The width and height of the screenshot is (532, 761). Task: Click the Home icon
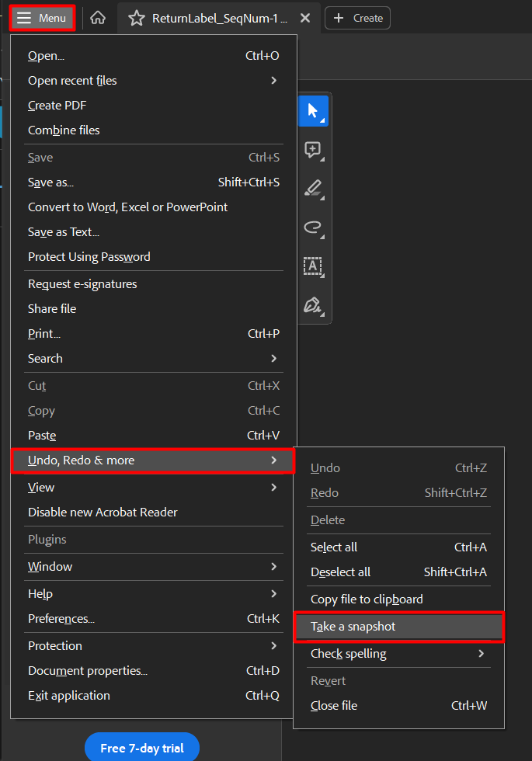pos(97,17)
